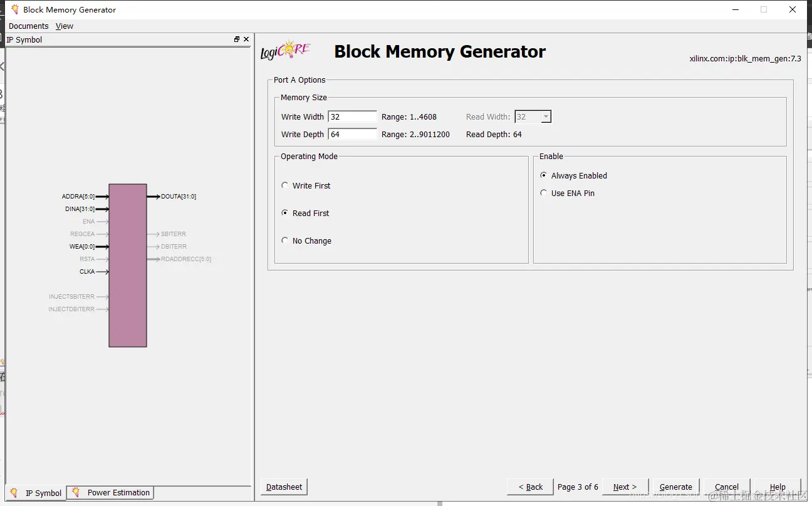Click the Range: 1..4608 text
Screen dimensions: 812x506
click(x=409, y=116)
